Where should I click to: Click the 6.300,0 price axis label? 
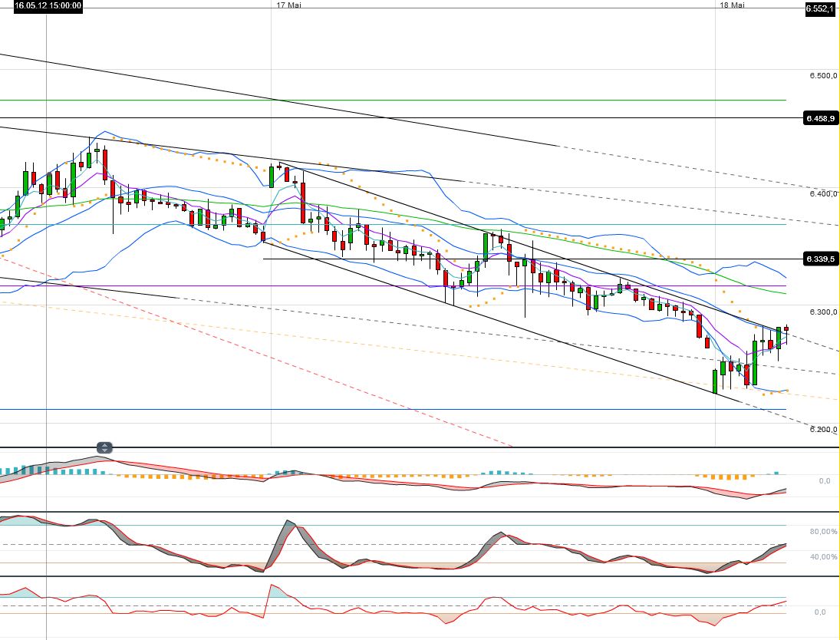coord(823,312)
